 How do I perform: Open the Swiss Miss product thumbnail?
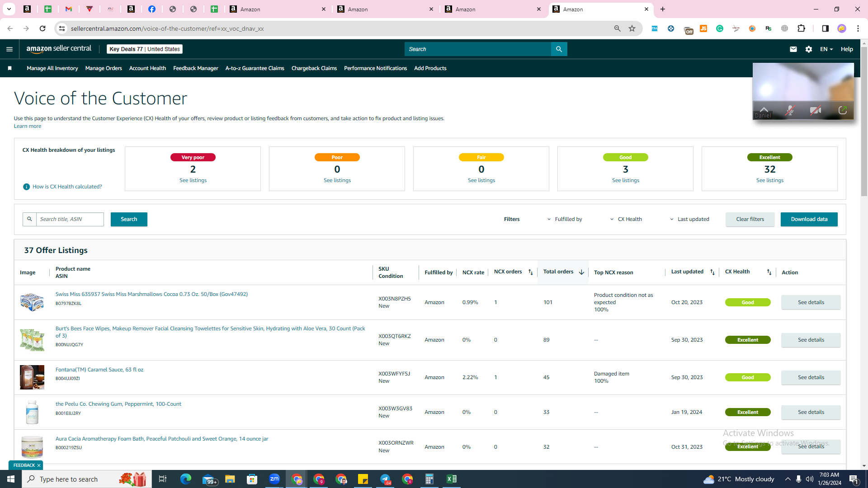[32, 302]
